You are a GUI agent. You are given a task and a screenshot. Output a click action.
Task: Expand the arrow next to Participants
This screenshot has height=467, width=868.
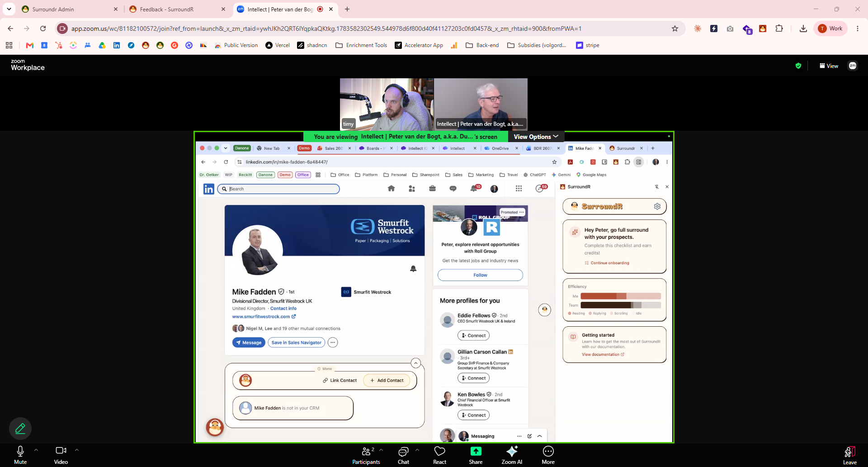pos(381,450)
